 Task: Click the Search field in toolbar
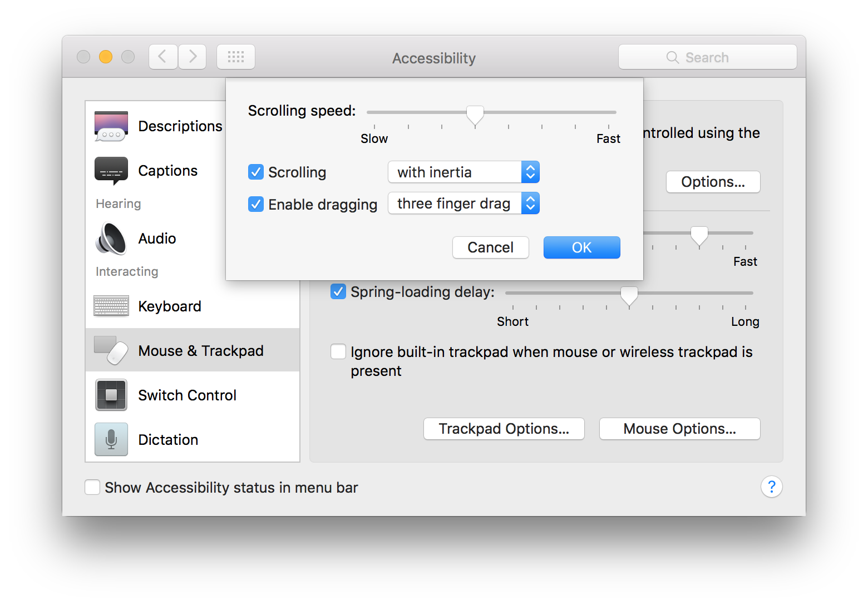tap(707, 56)
